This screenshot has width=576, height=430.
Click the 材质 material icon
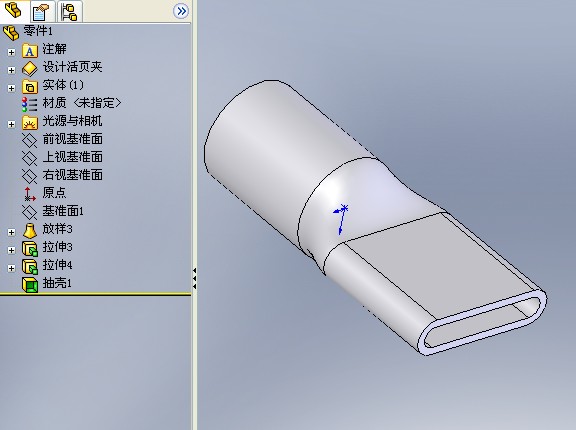29,104
